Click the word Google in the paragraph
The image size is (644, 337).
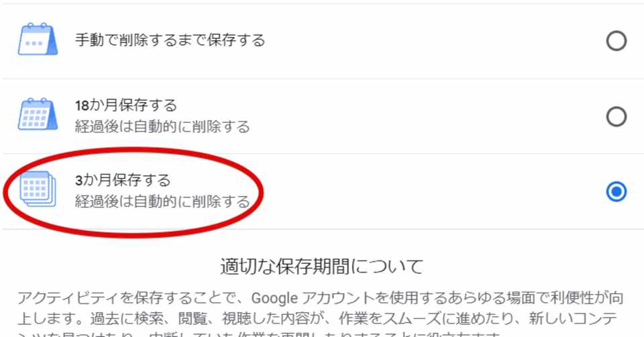click(x=274, y=298)
